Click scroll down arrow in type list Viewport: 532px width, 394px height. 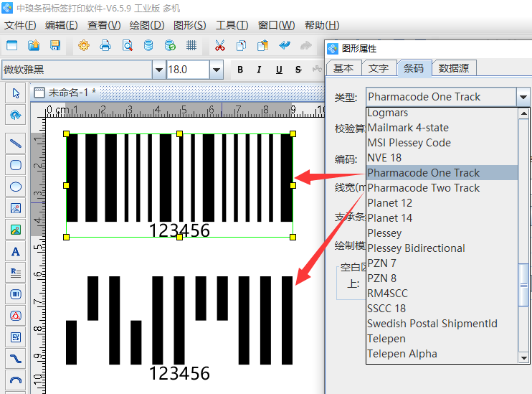coord(524,358)
